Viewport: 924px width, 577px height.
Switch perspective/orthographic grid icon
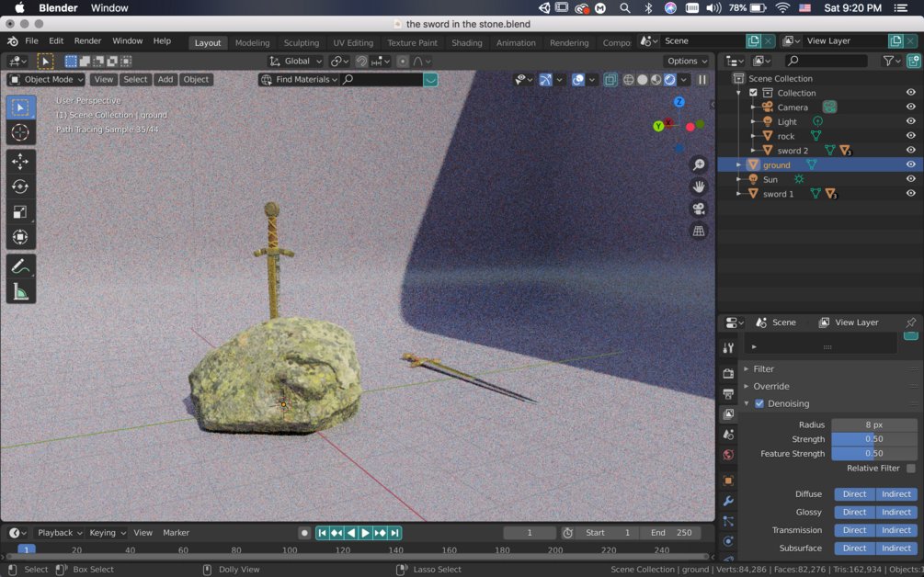point(699,232)
